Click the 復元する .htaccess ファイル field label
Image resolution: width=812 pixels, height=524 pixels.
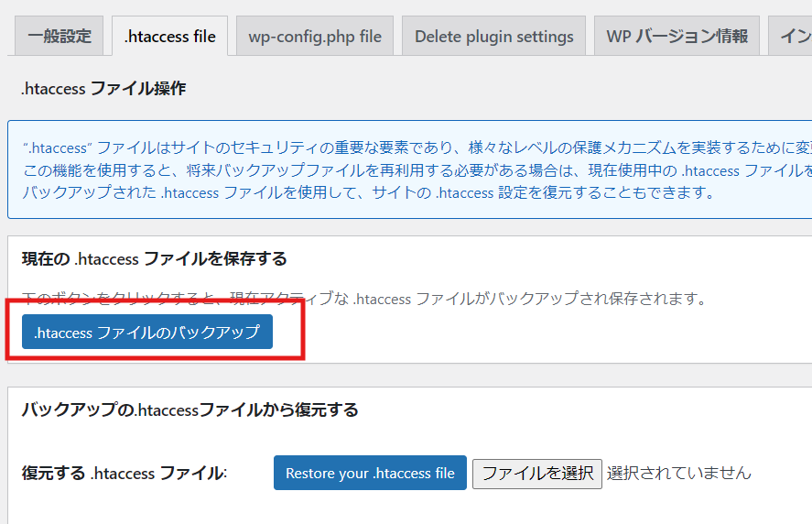[124, 474]
